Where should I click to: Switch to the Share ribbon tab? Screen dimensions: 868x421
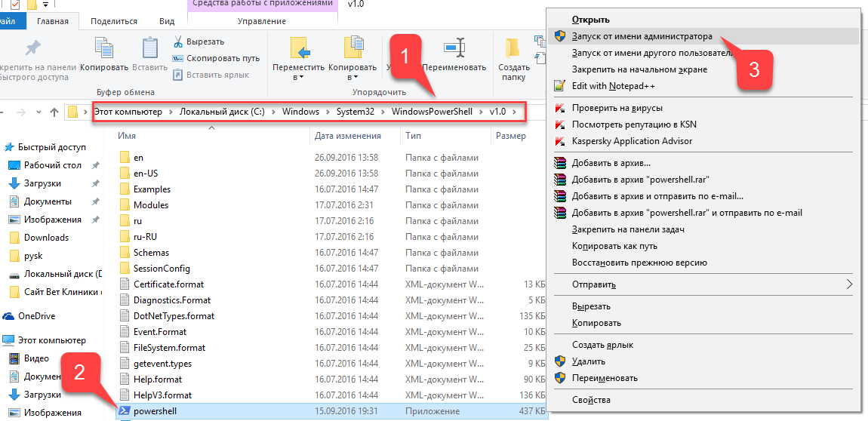point(113,22)
